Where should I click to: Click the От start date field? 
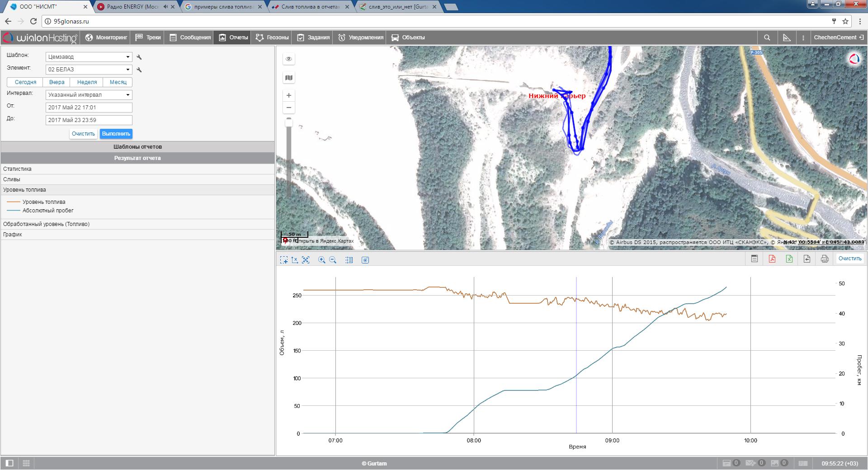click(x=89, y=108)
